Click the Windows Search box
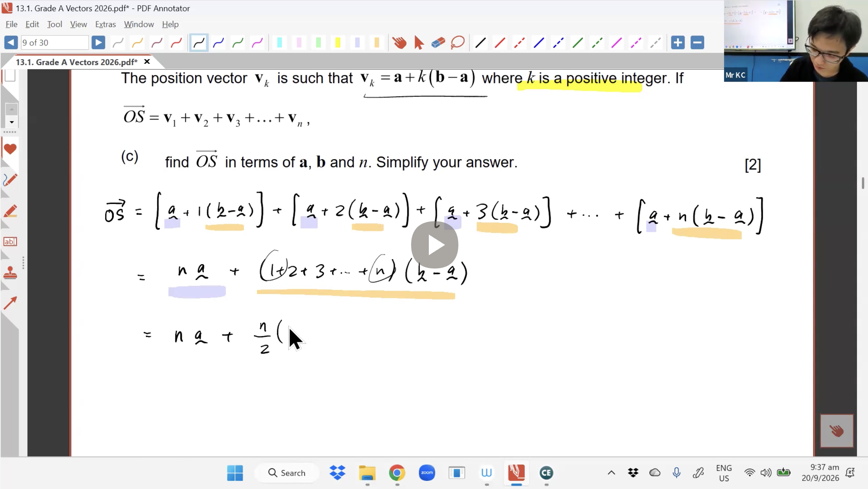The height and width of the screenshot is (489, 868). click(287, 473)
